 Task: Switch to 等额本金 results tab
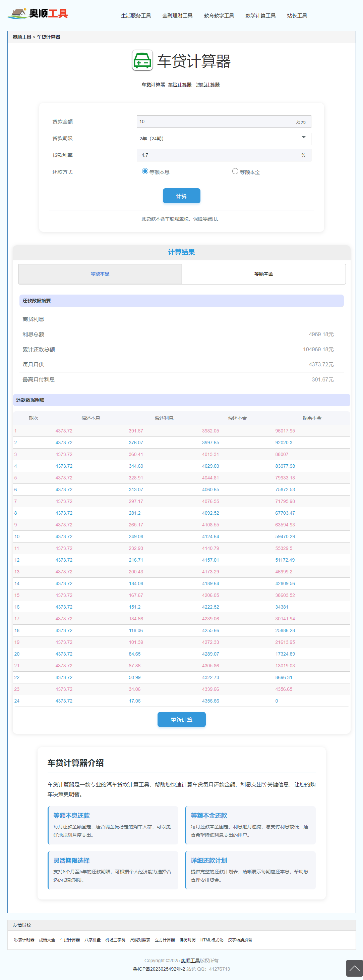tap(263, 274)
